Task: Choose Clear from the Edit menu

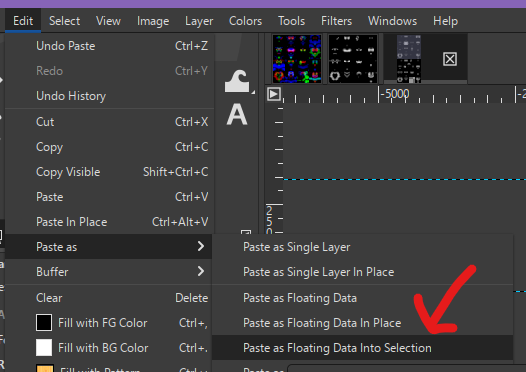Action: pyautogui.click(x=109, y=298)
